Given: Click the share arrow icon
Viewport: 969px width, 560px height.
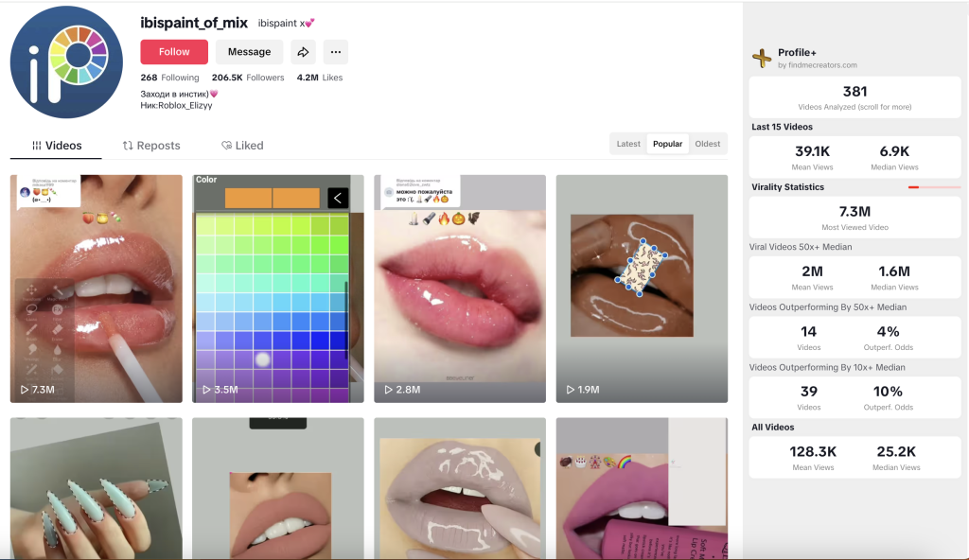Looking at the screenshot, I should (x=303, y=52).
